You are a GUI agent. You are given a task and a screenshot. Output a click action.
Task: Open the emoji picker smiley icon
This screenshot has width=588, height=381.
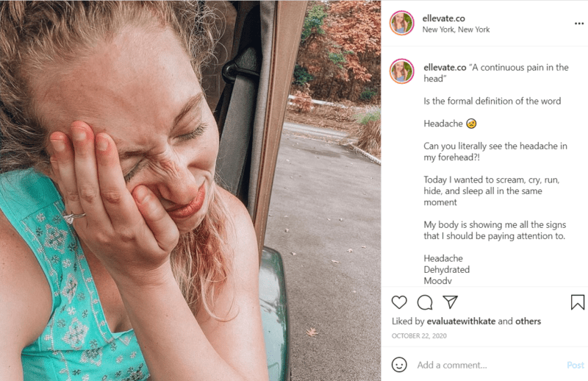pos(399,365)
